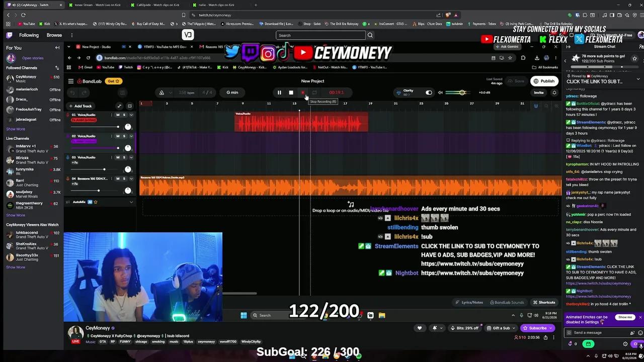Mute track 01 Voice/Audio

click(x=118, y=115)
